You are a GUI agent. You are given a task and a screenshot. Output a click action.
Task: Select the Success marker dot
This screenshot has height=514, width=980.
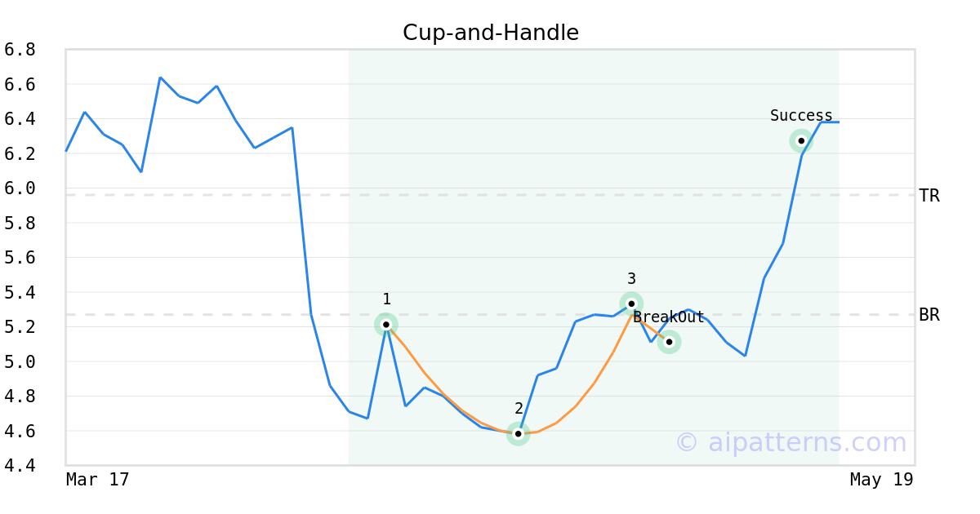pyautogui.click(x=801, y=140)
